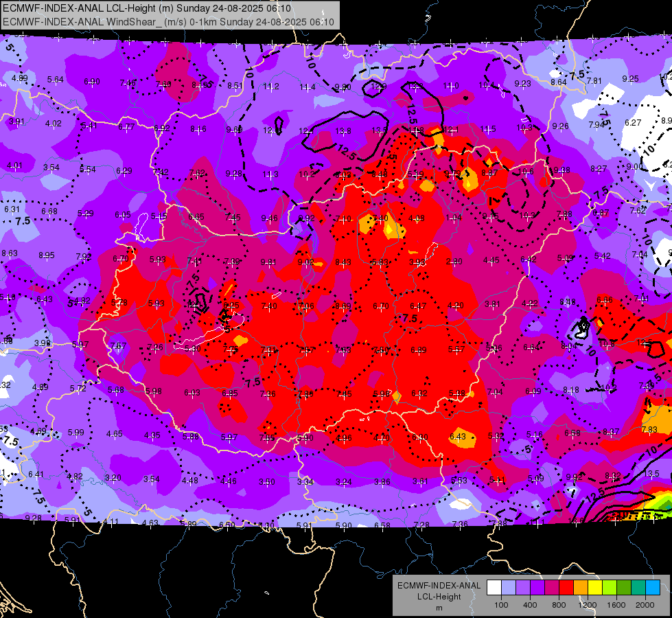
Task: Click the 11.4 wind shear value
Action: click(308, 87)
